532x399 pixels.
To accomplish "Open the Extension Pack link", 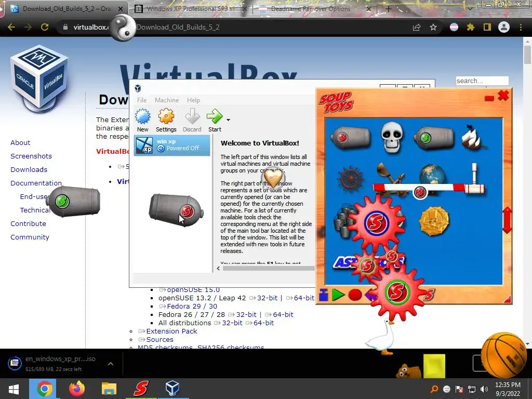I will [x=171, y=331].
